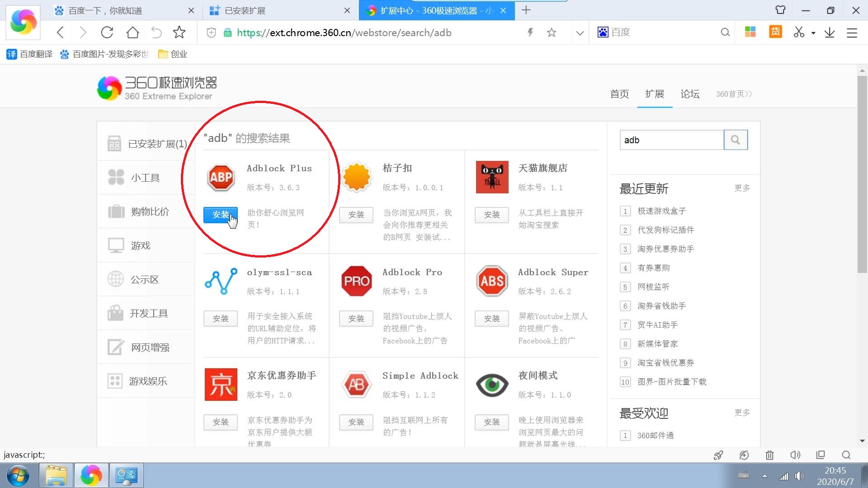
Task: Select the trash icon in bottom status bar
Action: [769, 455]
